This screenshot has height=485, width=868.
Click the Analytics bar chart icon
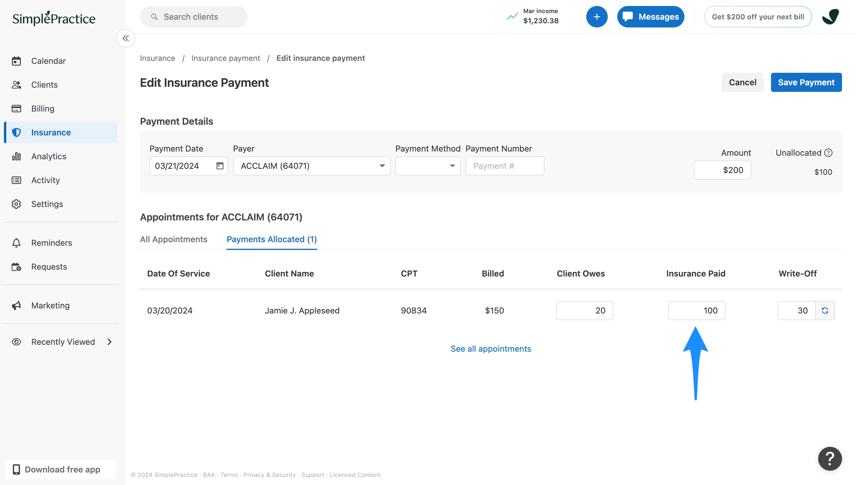coord(16,156)
